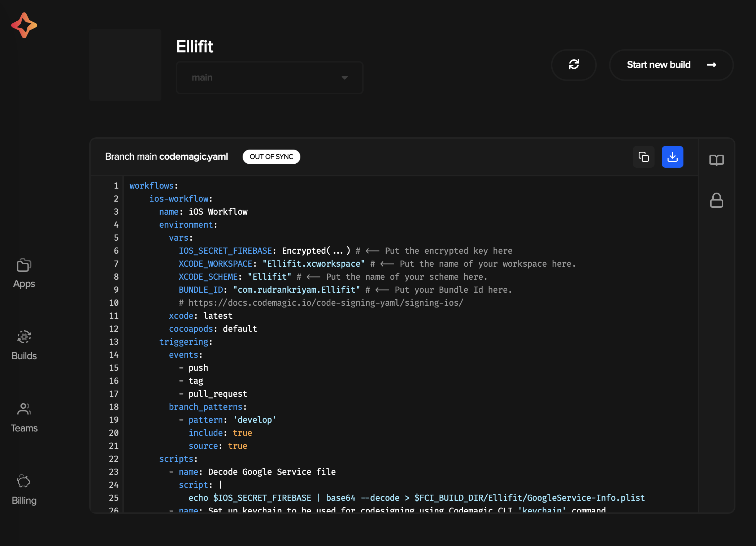Click the dropdown caret next to main

click(344, 78)
